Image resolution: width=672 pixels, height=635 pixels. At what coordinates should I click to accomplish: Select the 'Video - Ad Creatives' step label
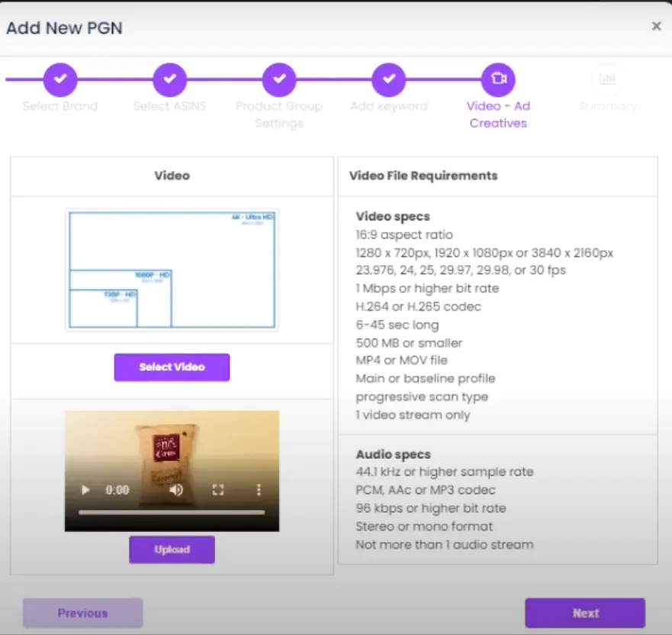pyautogui.click(x=498, y=115)
